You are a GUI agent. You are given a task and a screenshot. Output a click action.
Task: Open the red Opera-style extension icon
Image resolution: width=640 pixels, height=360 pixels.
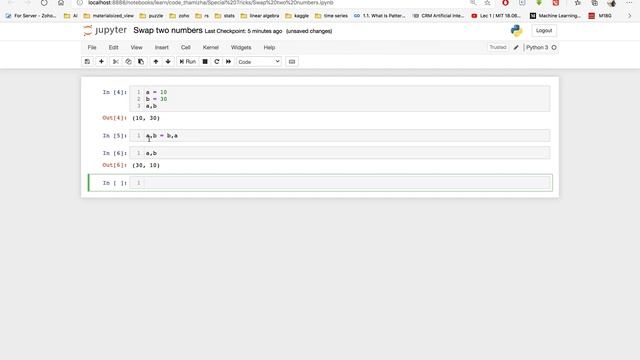click(x=505, y=2)
